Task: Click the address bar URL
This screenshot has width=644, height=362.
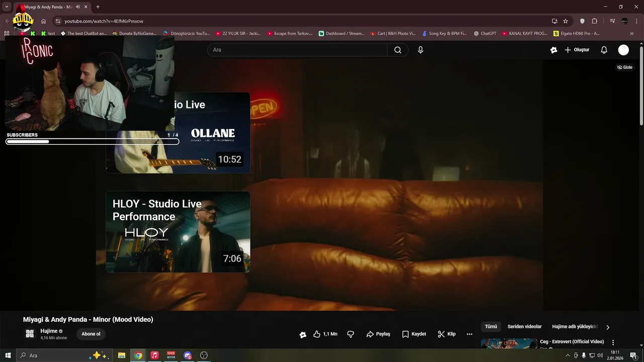Action: click(104, 21)
